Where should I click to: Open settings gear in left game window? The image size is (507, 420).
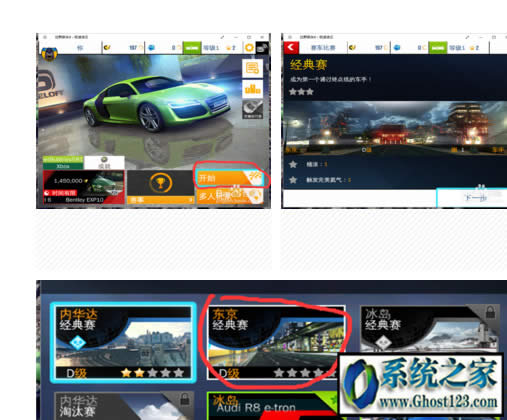249,48
